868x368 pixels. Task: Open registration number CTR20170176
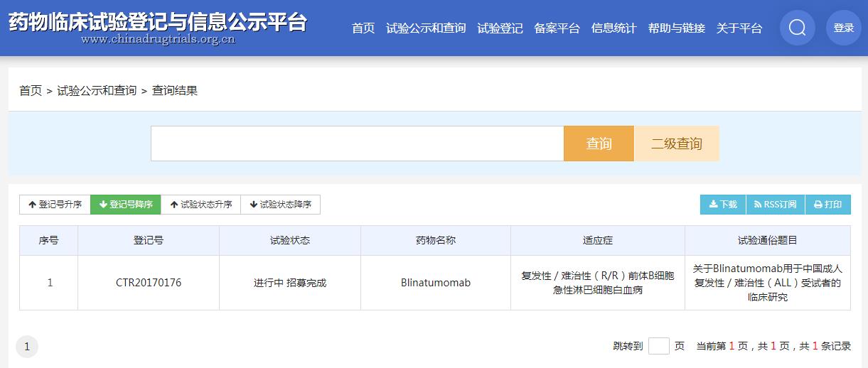pyautogui.click(x=149, y=283)
